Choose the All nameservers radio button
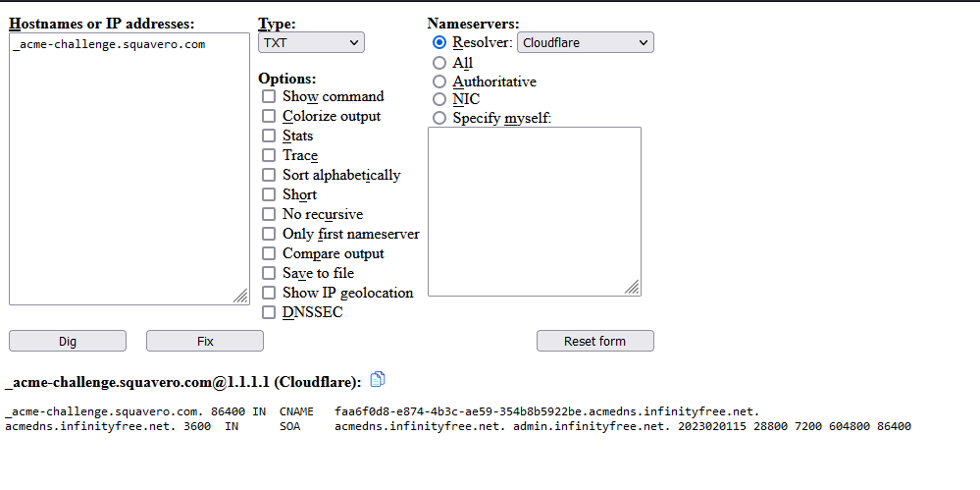980x490 pixels. click(x=439, y=63)
